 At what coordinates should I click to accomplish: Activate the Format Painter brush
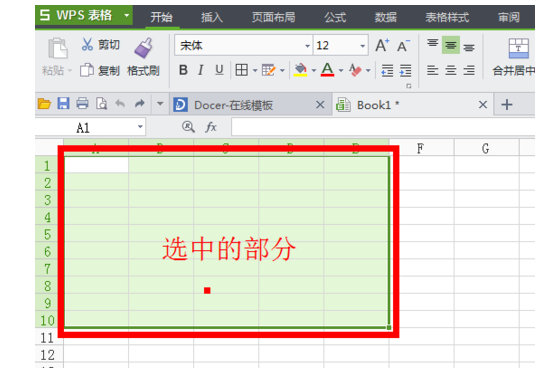(x=143, y=48)
